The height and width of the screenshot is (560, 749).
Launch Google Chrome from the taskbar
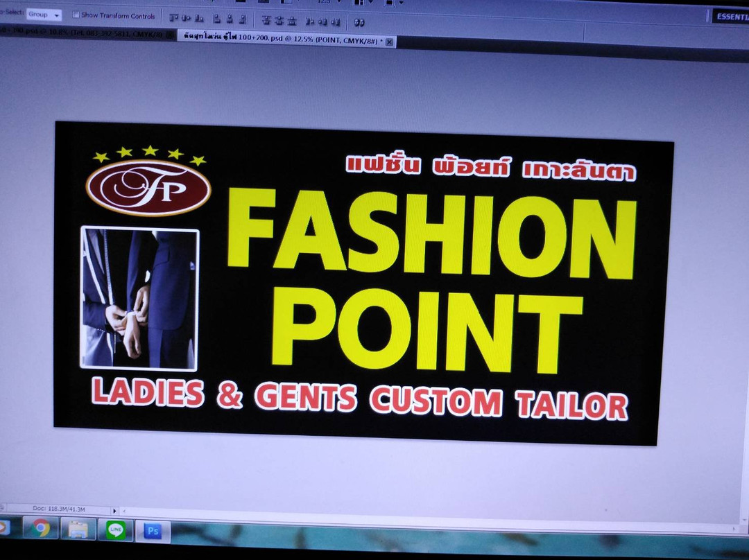coord(40,530)
